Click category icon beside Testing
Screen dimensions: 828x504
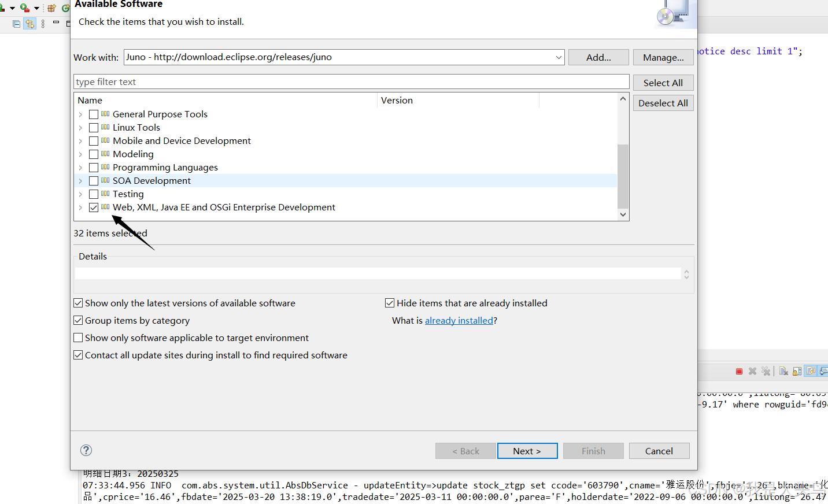[105, 194]
